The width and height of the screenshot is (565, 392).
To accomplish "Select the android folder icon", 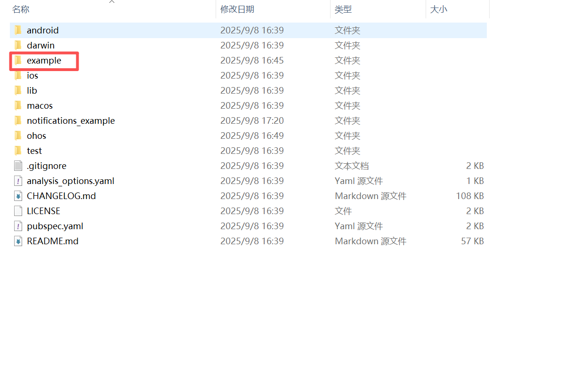I will (18, 30).
